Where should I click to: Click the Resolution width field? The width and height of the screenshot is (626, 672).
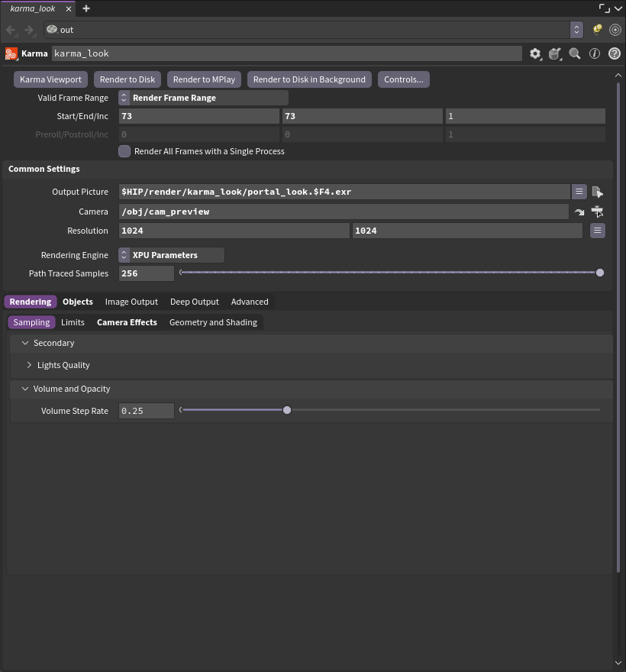pos(234,231)
